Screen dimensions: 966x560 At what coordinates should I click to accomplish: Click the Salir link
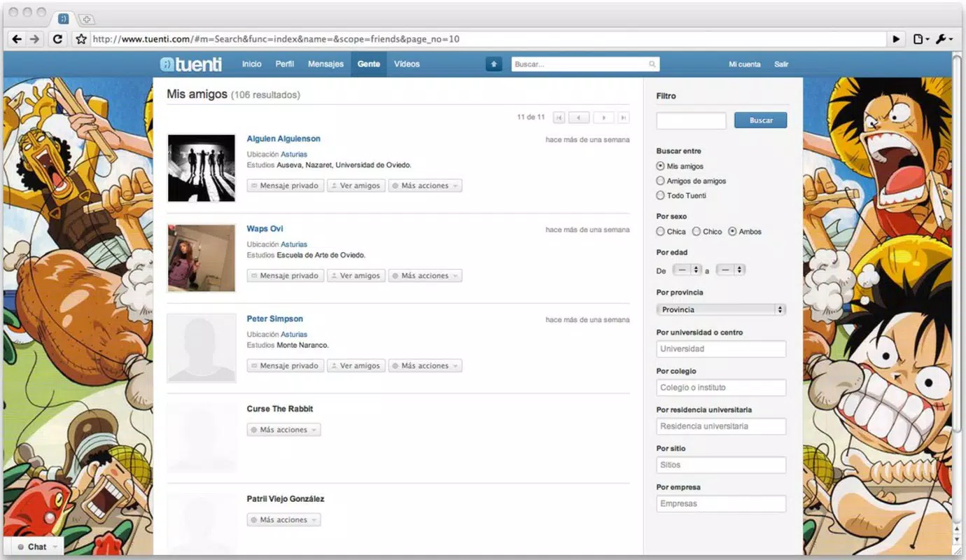pyautogui.click(x=781, y=64)
